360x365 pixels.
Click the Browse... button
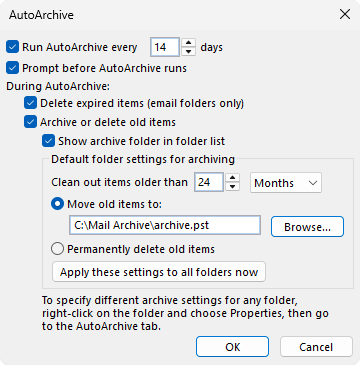(307, 227)
